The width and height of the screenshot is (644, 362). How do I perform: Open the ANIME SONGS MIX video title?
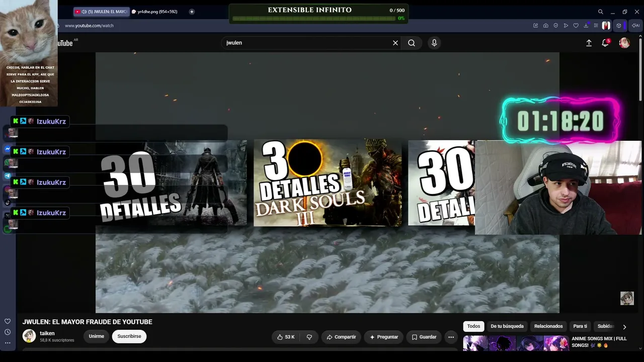(x=599, y=342)
